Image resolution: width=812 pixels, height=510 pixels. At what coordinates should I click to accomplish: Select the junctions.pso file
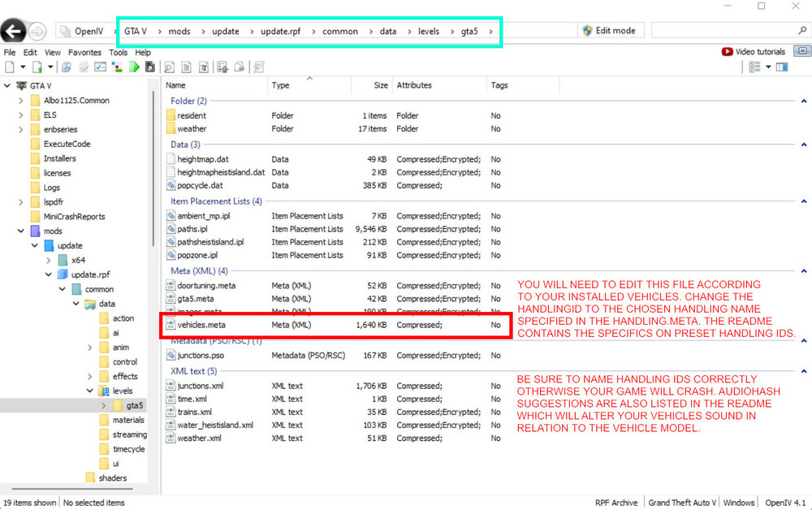pos(201,355)
